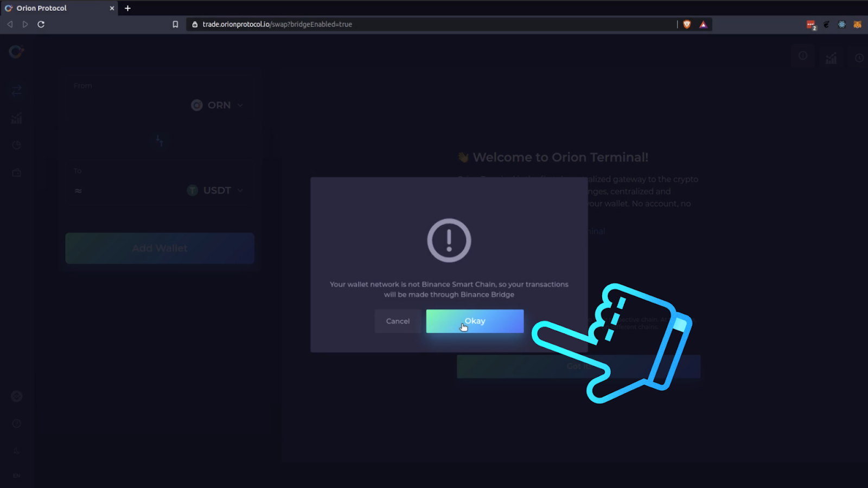Switch to the Orion Protocol browser tab
Screen dimensions: 868x488
(x=59, y=8)
